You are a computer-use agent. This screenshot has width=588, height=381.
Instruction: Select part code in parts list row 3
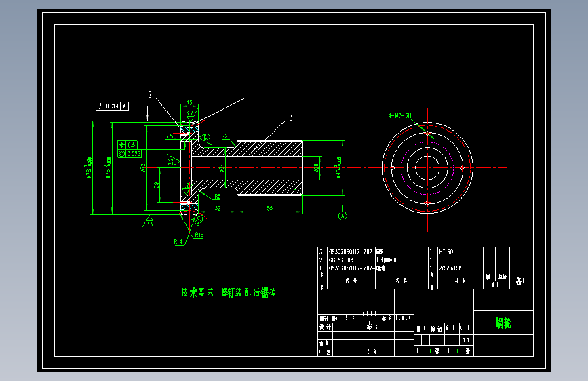(x=352, y=252)
